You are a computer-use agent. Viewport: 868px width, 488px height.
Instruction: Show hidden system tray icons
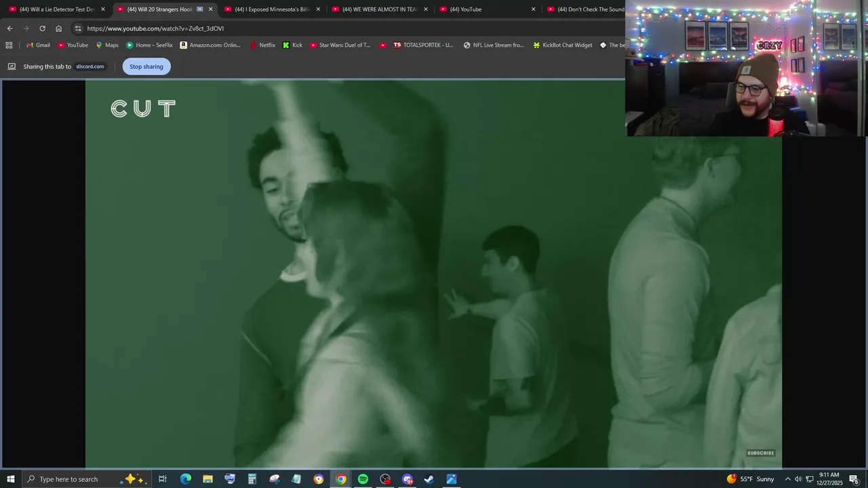[787, 479]
